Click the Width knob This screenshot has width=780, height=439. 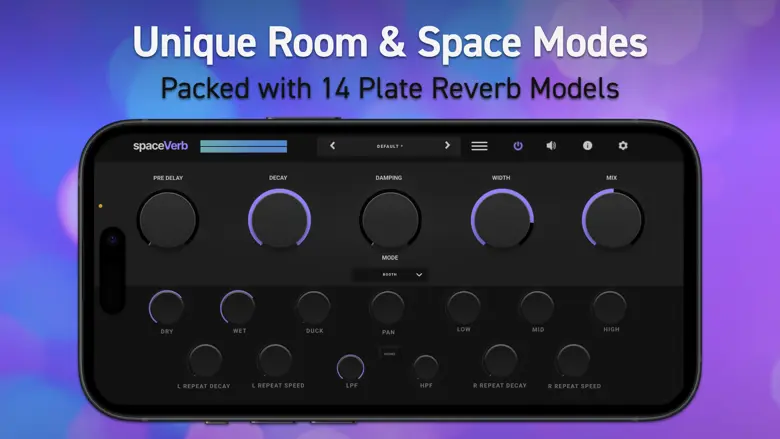[x=502, y=219]
